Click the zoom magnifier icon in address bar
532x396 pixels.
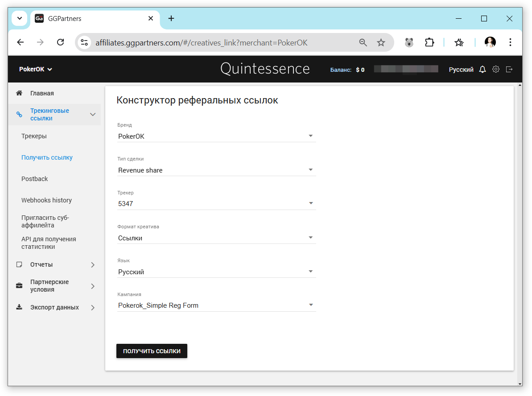coord(363,42)
